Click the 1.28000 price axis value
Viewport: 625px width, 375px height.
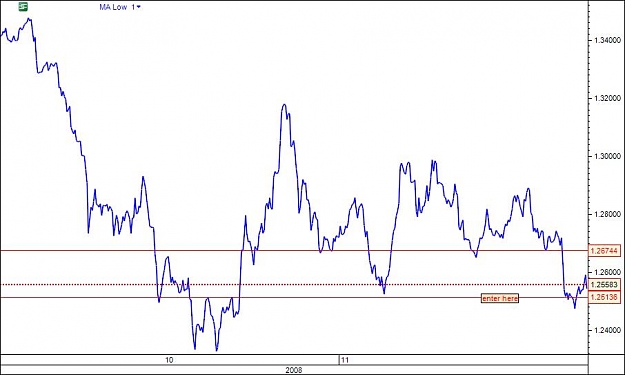(607, 214)
